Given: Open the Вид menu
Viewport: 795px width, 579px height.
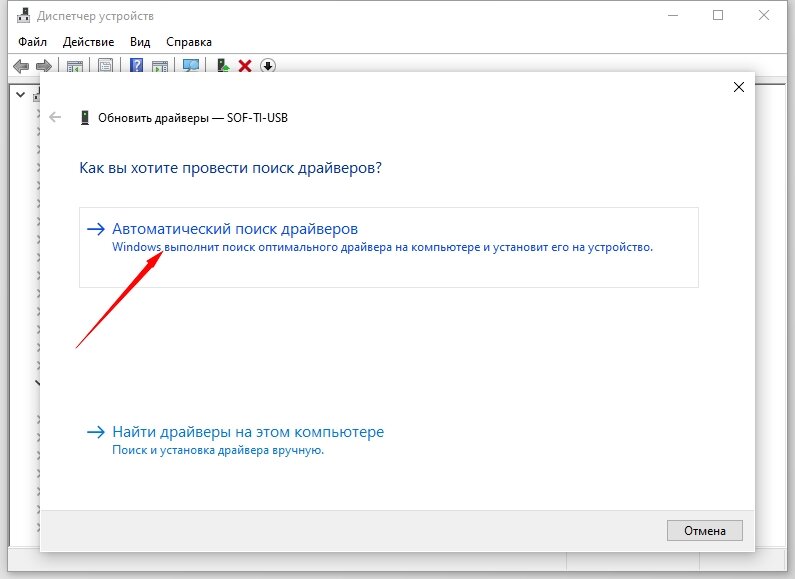Looking at the screenshot, I should click(140, 42).
